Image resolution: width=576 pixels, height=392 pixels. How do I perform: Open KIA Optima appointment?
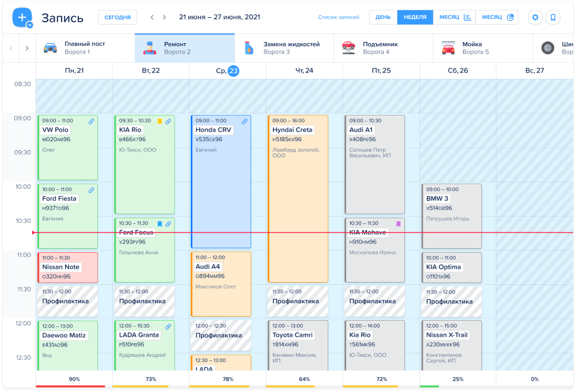(x=452, y=267)
